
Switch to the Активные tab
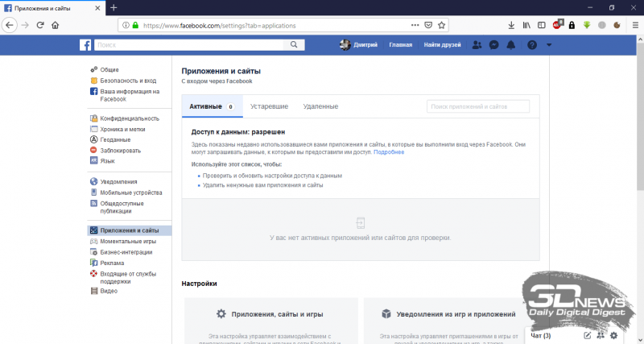pos(212,106)
